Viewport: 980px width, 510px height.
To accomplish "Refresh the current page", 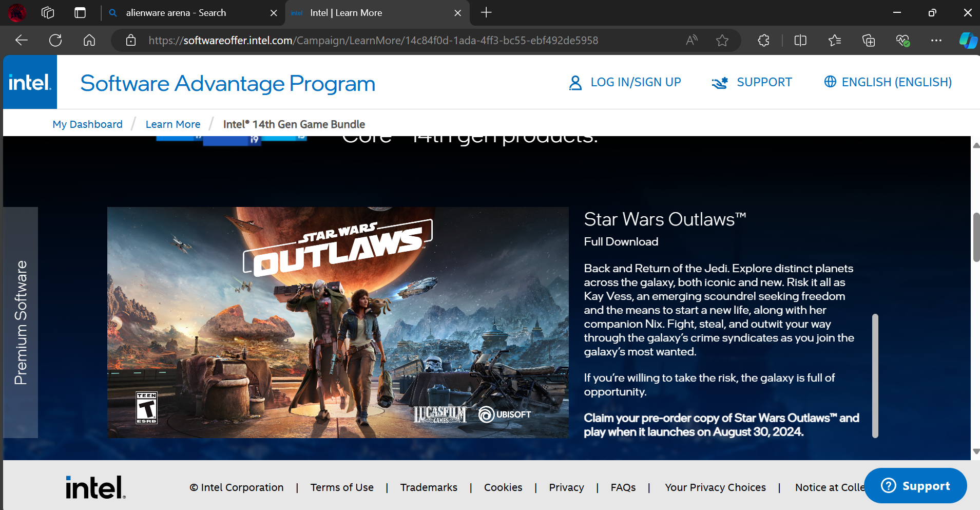I will 55,40.
